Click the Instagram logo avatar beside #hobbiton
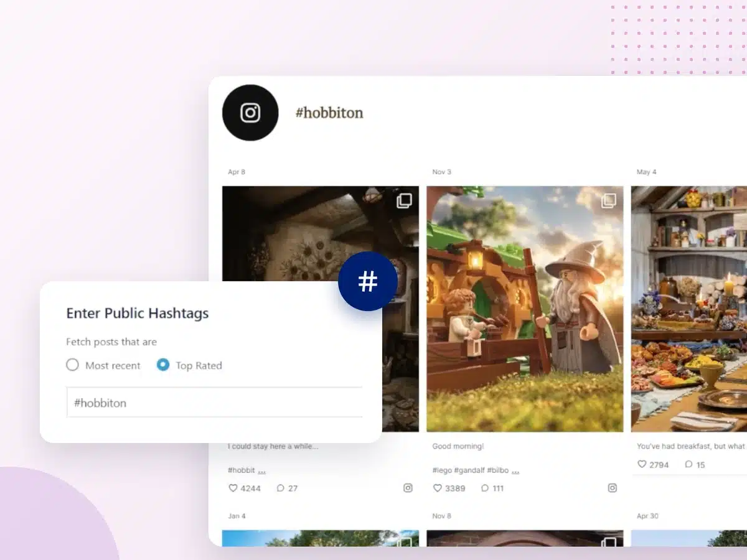 (x=250, y=113)
